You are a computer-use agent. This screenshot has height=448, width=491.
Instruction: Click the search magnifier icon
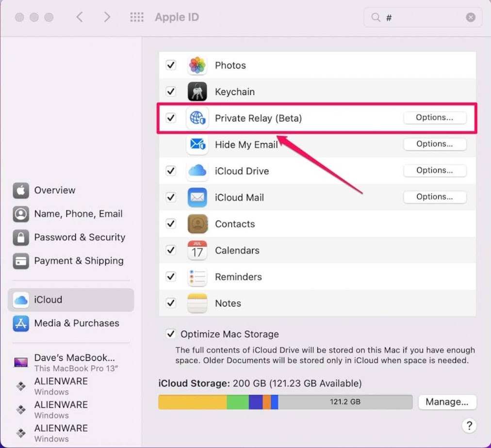376,17
